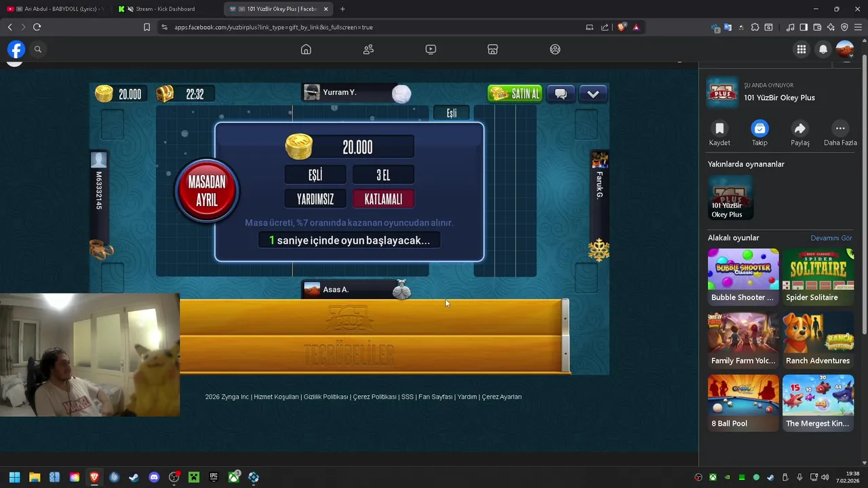Viewport: 868px width, 488px height.
Task: Go to Facebook Home icon
Action: coord(306,49)
